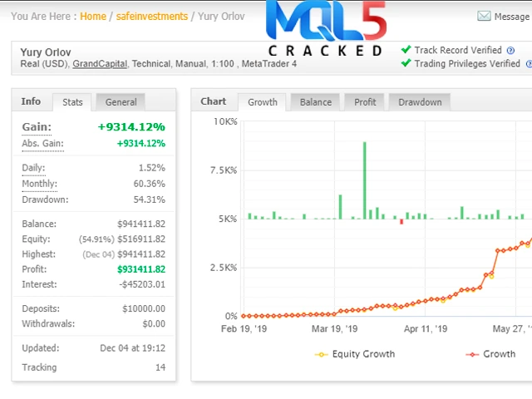
Task: Toggle Growth series in the legend
Action: point(490,354)
